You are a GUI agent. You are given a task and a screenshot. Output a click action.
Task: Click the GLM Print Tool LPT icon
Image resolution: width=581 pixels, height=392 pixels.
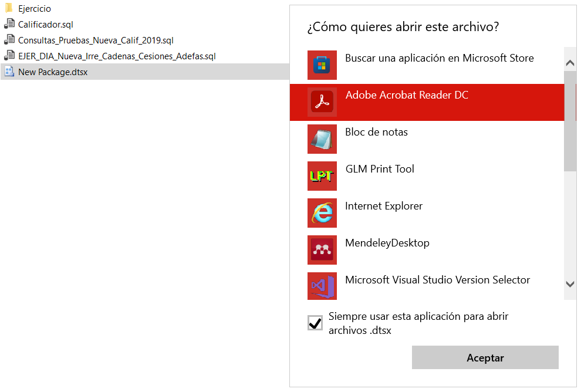tap(322, 176)
